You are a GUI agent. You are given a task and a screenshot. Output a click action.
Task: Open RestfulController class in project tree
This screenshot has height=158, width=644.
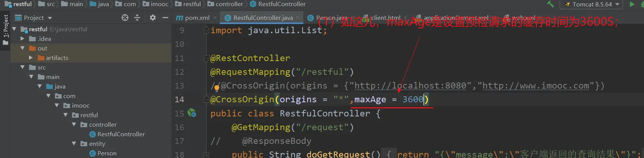tap(117, 134)
